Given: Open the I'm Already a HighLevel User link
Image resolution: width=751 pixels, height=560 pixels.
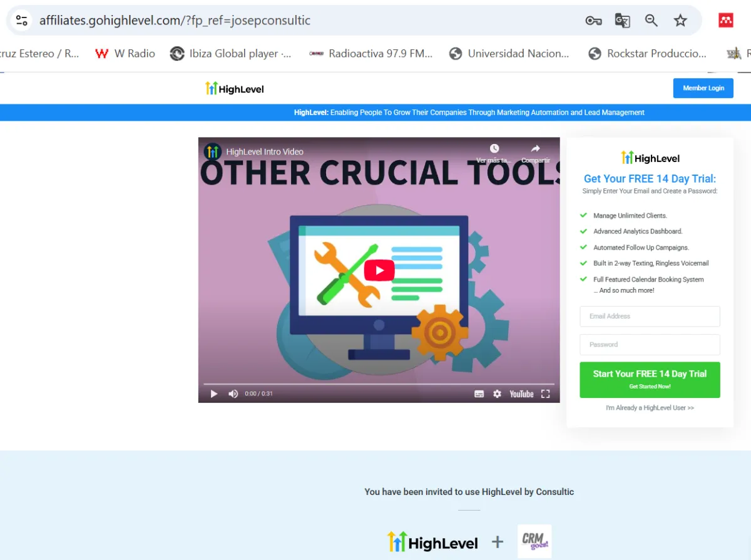Looking at the screenshot, I should coord(650,408).
